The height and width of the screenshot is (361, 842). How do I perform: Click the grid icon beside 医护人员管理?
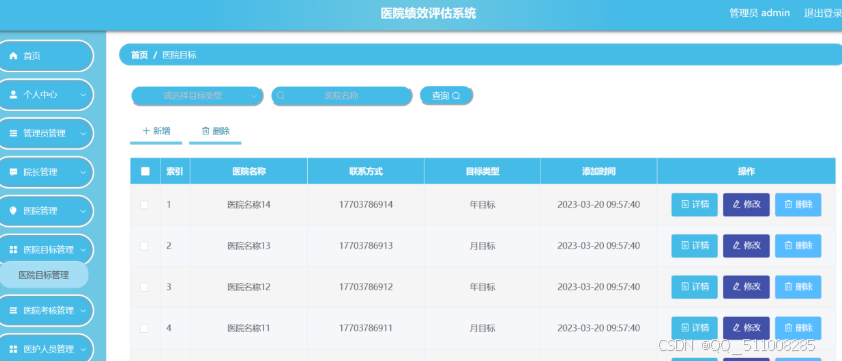pyautogui.click(x=13, y=349)
